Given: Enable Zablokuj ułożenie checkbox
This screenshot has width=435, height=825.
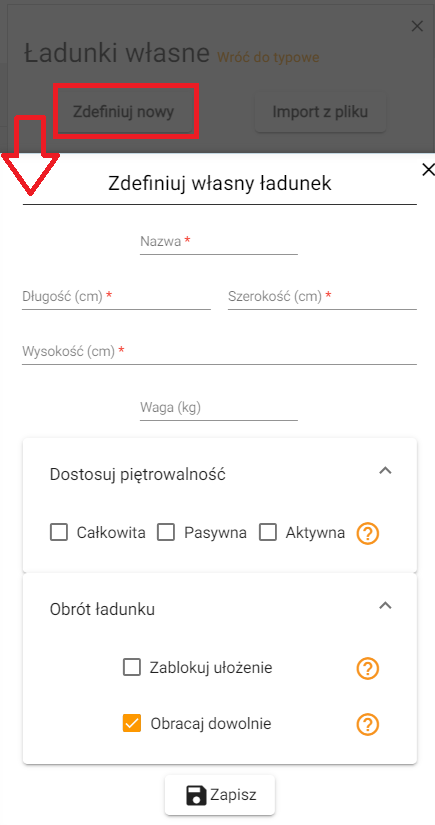Looking at the screenshot, I should coord(131,668).
